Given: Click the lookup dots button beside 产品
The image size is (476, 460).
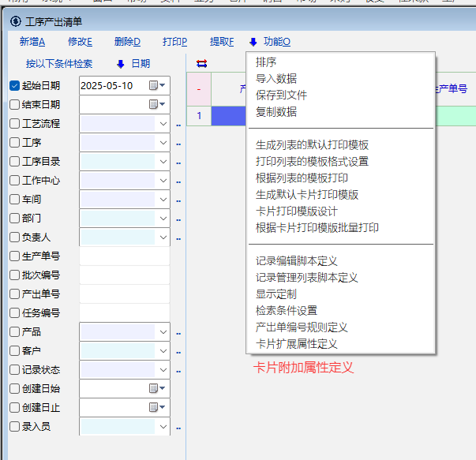Looking at the screenshot, I should (178, 332).
